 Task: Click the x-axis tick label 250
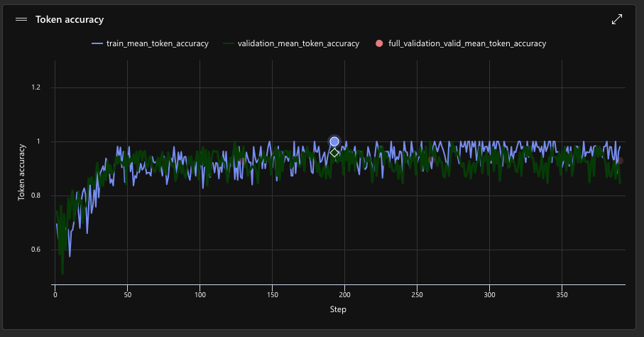click(417, 294)
